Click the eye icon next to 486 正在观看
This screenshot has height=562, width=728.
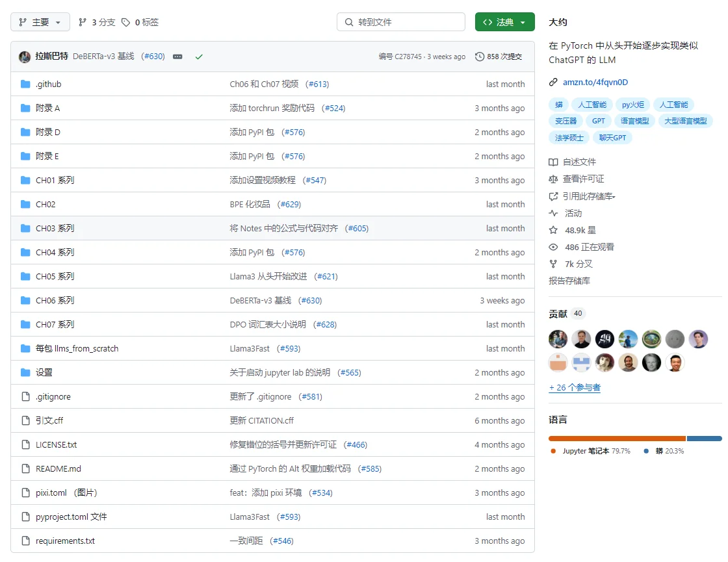(553, 248)
